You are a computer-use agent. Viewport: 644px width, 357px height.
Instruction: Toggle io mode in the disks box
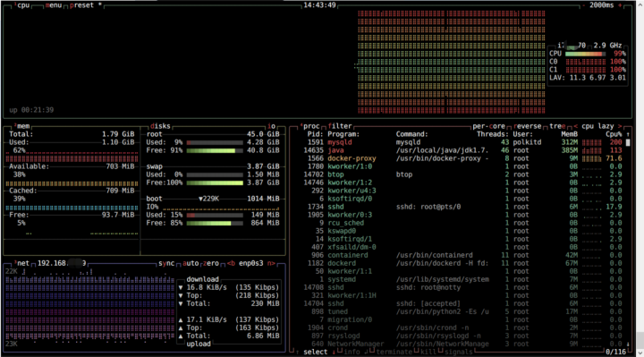pyautogui.click(x=272, y=126)
